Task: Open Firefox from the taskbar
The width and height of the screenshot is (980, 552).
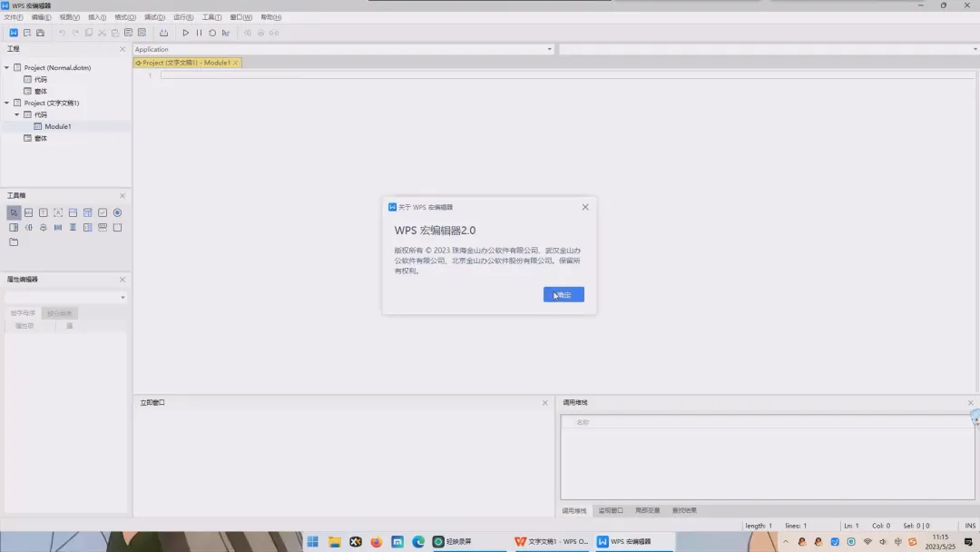Action: pos(377,541)
